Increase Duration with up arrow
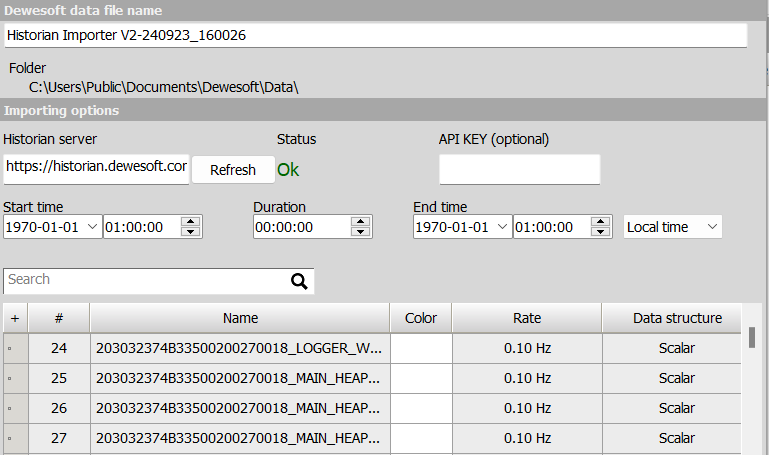The image size is (769, 455). coord(360,222)
